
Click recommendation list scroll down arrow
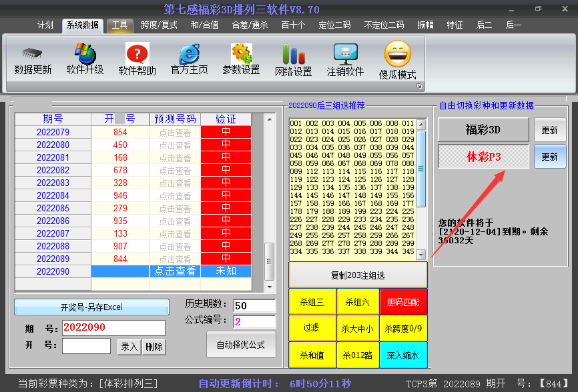pos(421,255)
